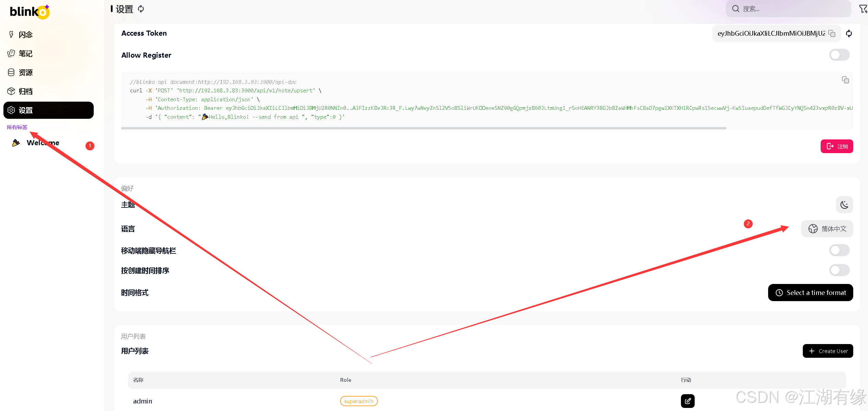
Task: Switch theme with the moon icon
Action: pos(844,205)
